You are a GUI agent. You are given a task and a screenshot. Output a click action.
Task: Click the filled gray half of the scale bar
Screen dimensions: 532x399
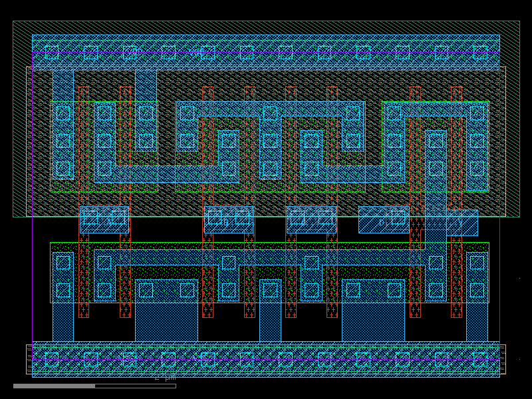pyautogui.click(x=55, y=386)
